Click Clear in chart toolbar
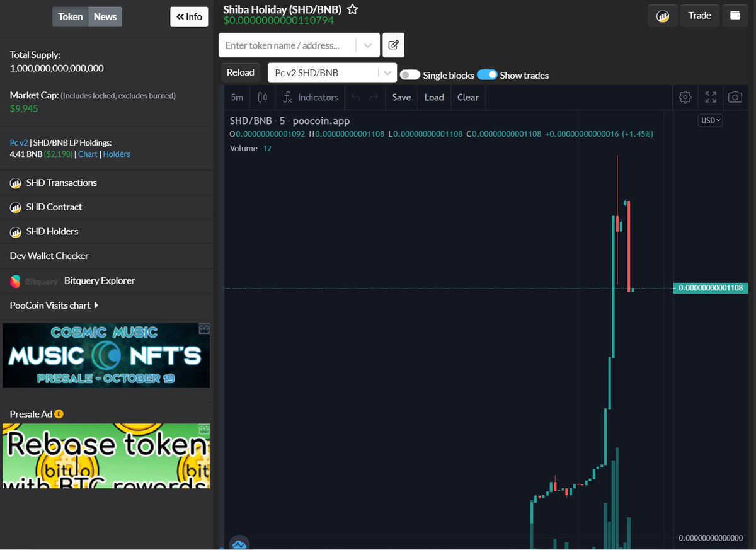756x550 pixels. pyautogui.click(x=468, y=97)
